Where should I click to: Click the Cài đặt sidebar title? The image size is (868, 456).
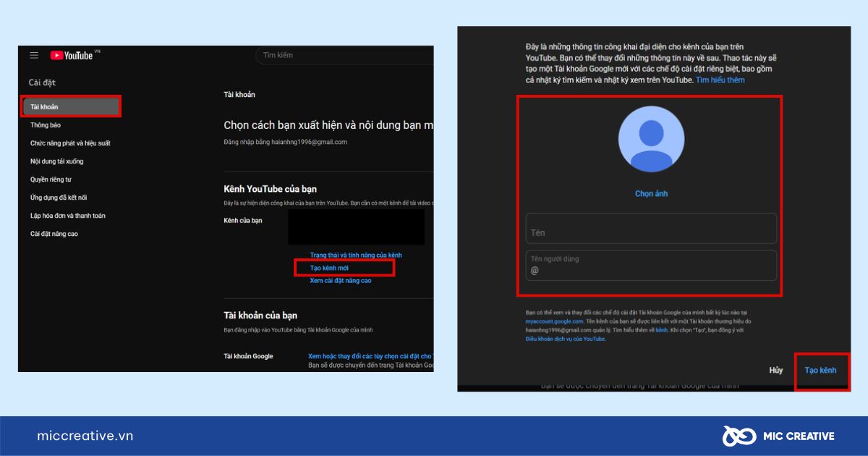pyautogui.click(x=42, y=83)
